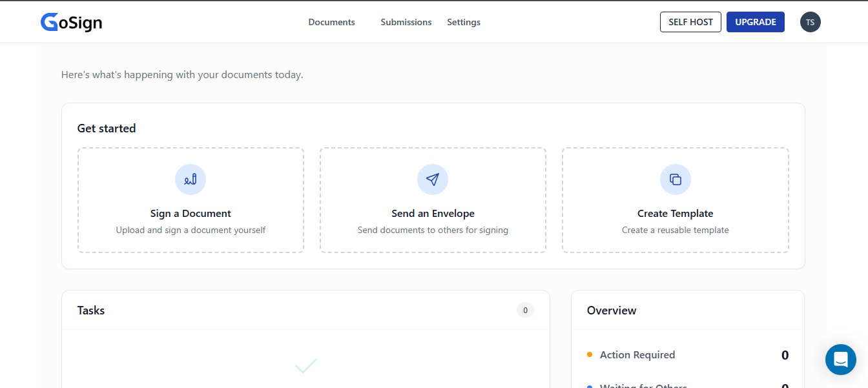Select the Create Template card title

tap(676, 214)
